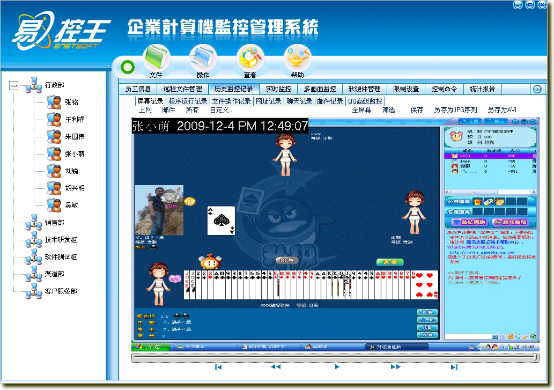Select employee 易敏 in the tree
This screenshot has height=390, width=554.
tap(71, 205)
